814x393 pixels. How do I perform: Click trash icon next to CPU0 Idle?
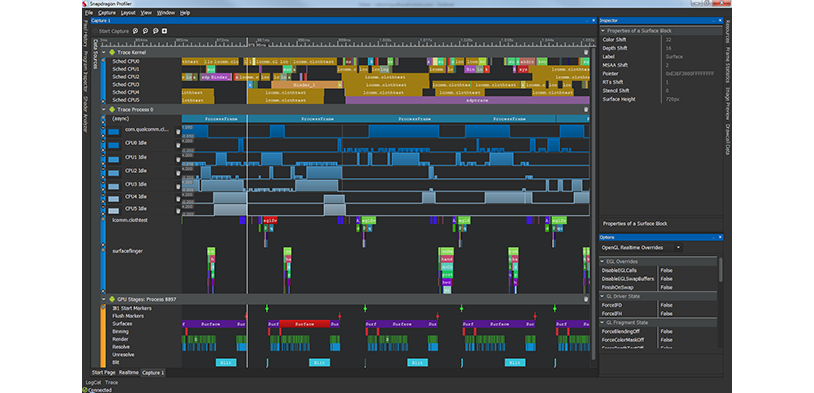pyautogui.click(x=178, y=145)
